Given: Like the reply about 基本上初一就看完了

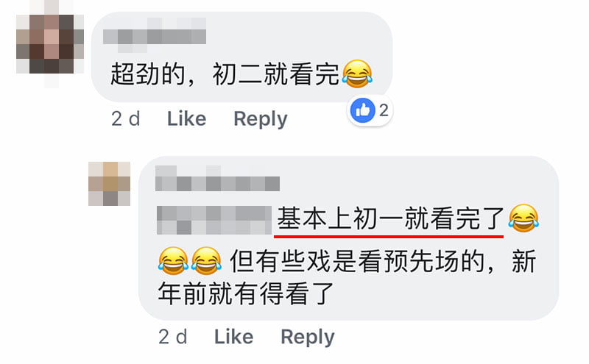Looking at the screenshot, I should tap(233, 337).
